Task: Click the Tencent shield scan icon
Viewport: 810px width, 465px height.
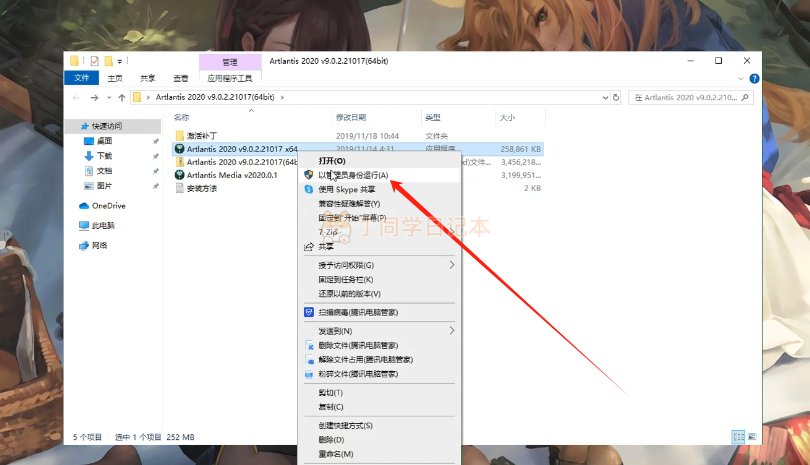Action: pyautogui.click(x=309, y=312)
